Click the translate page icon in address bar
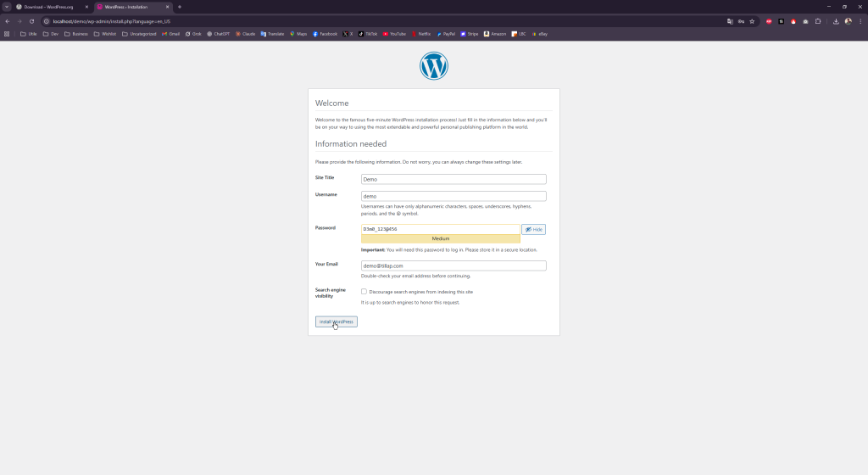This screenshot has height=475, width=868. click(730, 21)
